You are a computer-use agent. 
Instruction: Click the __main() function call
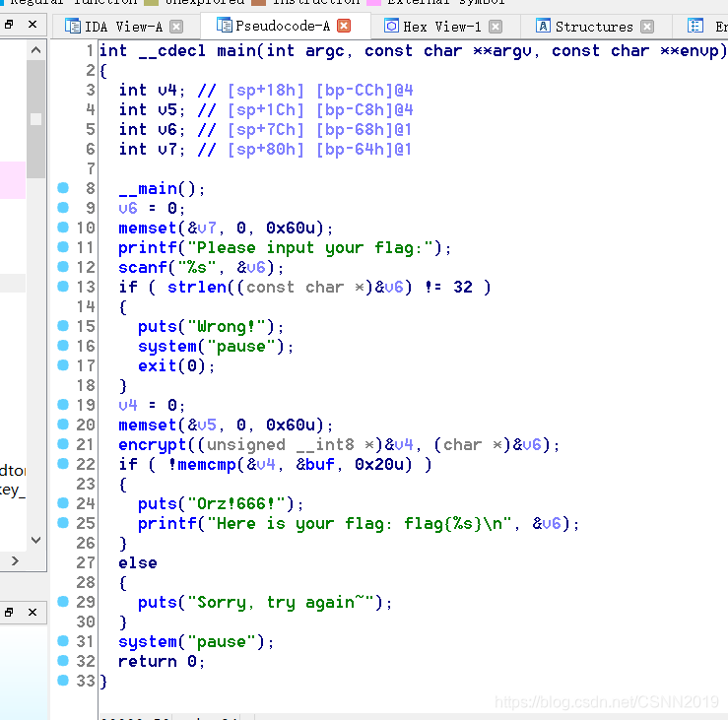(x=162, y=189)
